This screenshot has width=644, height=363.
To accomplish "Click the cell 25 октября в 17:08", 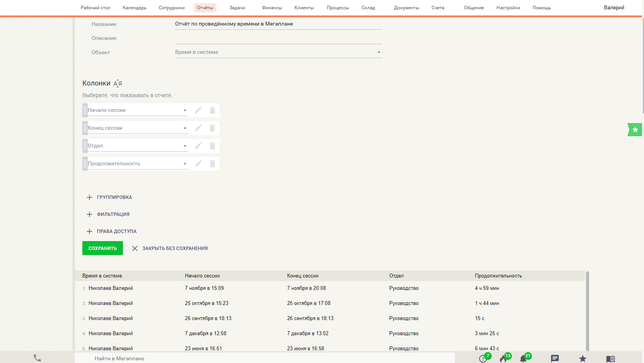I will [x=308, y=303].
